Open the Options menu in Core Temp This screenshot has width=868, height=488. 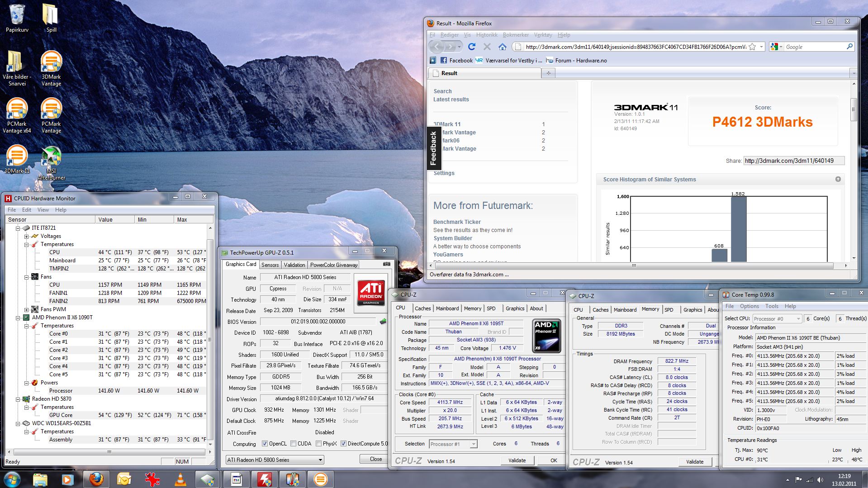coord(749,306)
